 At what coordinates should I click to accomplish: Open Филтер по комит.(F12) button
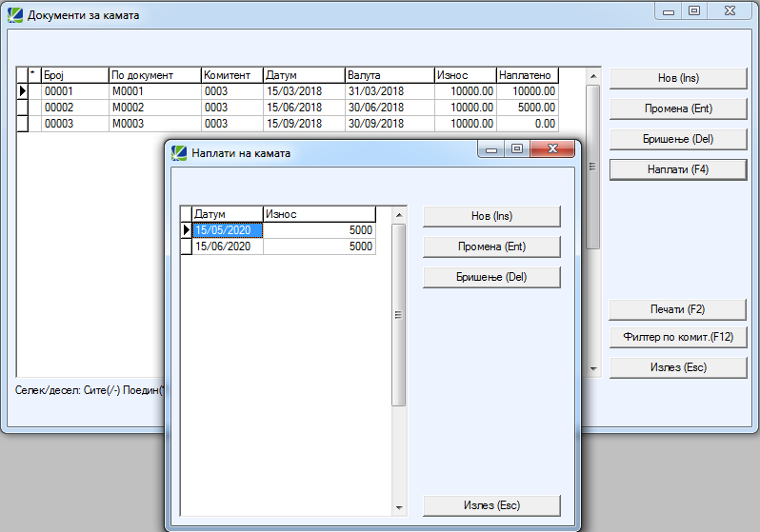678,337
